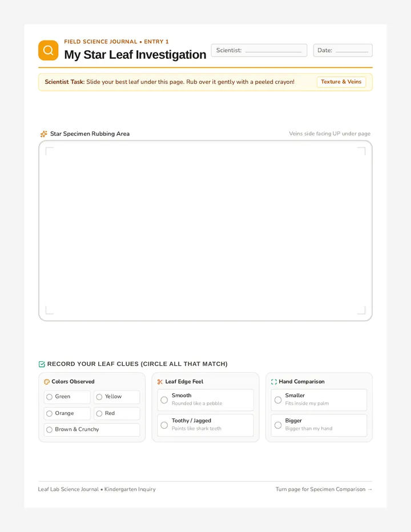Select the Green color radio option
The width and height of the screenshot is (411, 532).
pyautogui.click(x=67, y=397)
